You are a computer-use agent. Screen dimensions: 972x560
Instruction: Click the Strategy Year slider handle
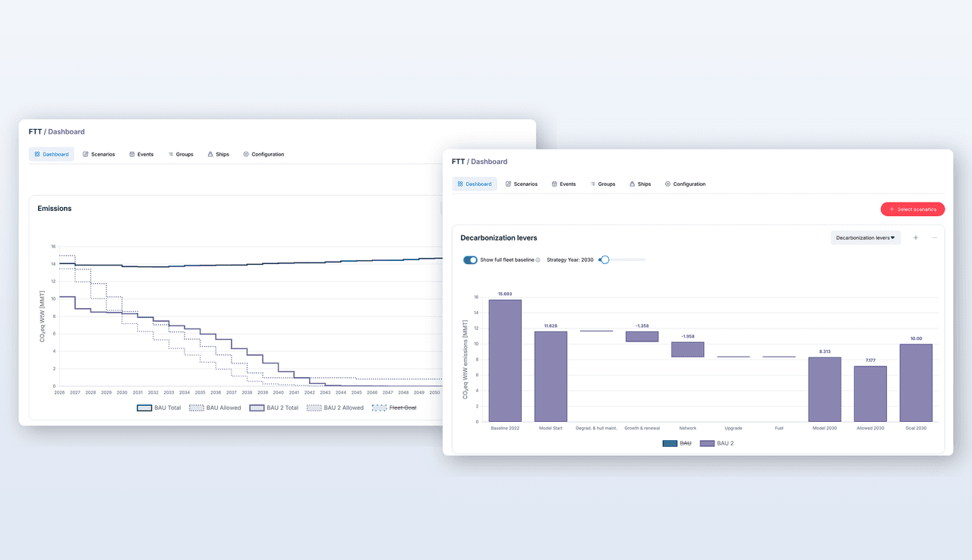click(604, 260)
